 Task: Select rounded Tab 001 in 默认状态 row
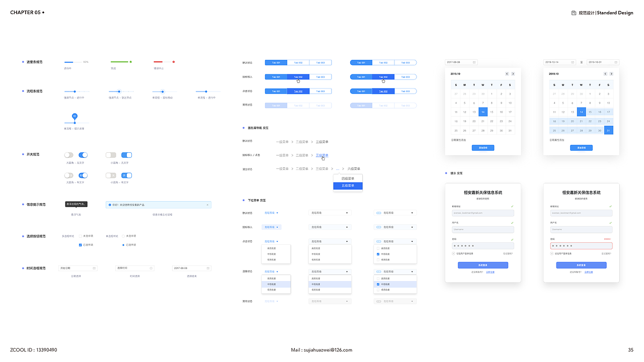(361, 63)
